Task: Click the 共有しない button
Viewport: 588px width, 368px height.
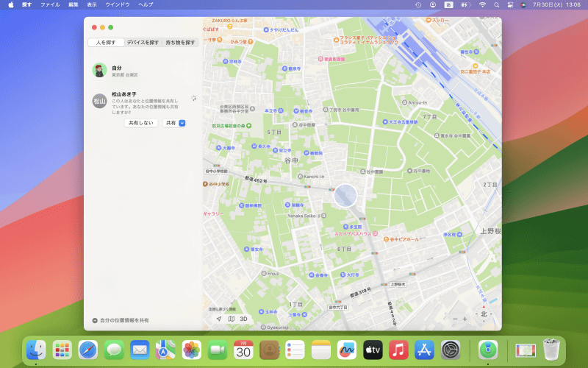Action: 141,123
